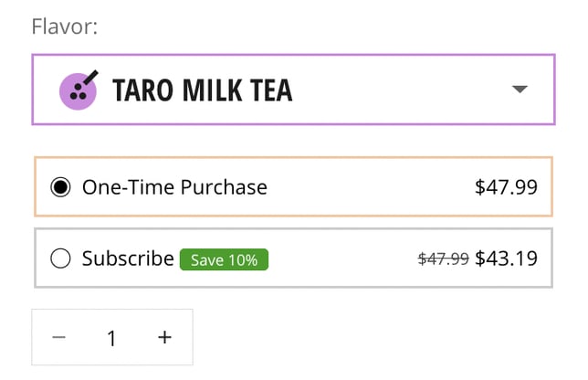Select the One-Time Purchase radio button
Screen dimensions: 588x380
(x=60, y=187)
